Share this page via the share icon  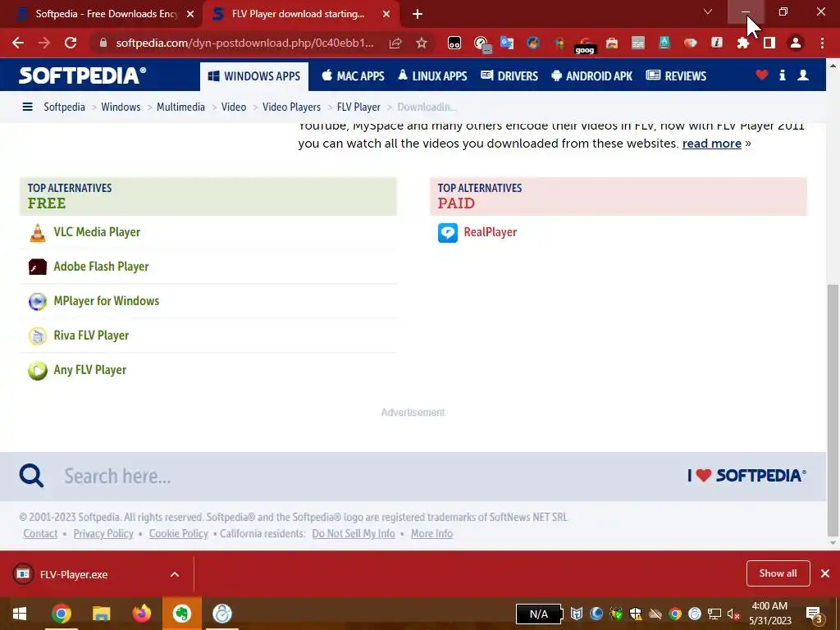(395, 43)
